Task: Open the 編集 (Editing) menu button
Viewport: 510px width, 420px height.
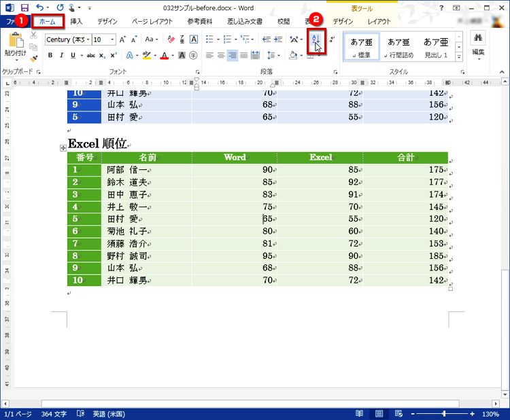Action: (478, 46)
